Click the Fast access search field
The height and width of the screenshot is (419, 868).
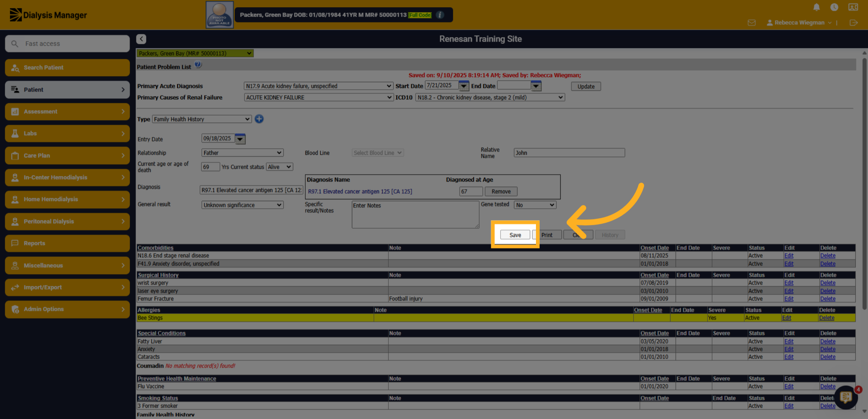pyautogui.click(x=67, y=44)
